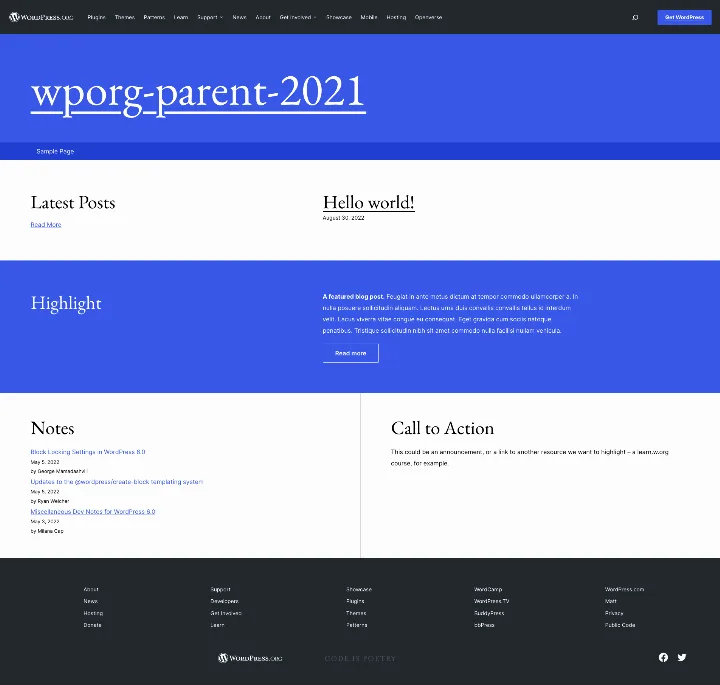Open Mobile in the top navigation bar

(x=369, y=17)
